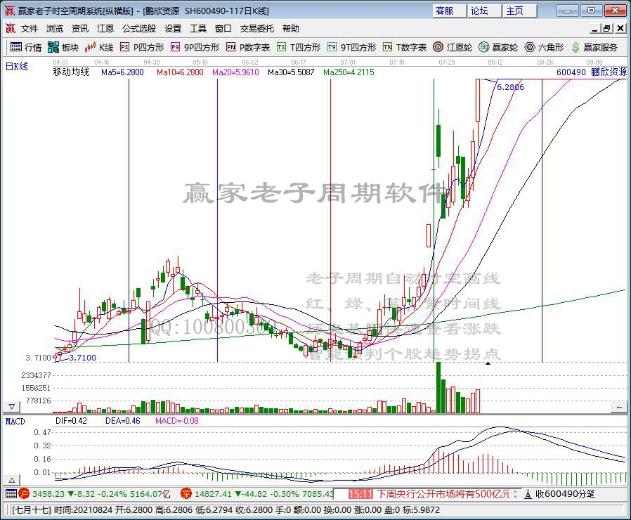This screenshot has height=520, width=631.
Task: Click the 客服 button in title bar
Action: click(x=449, y=11)
